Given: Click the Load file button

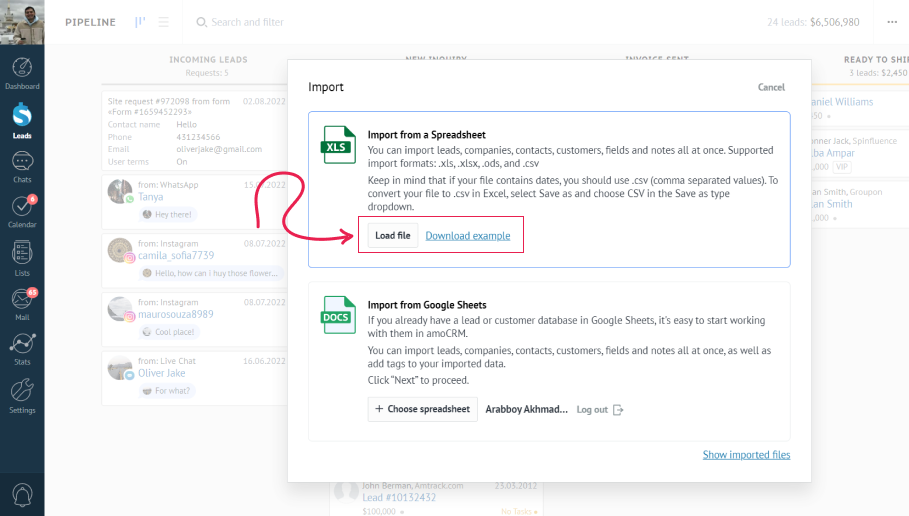Looking at the screenshot, I should [x=392, y=235].
